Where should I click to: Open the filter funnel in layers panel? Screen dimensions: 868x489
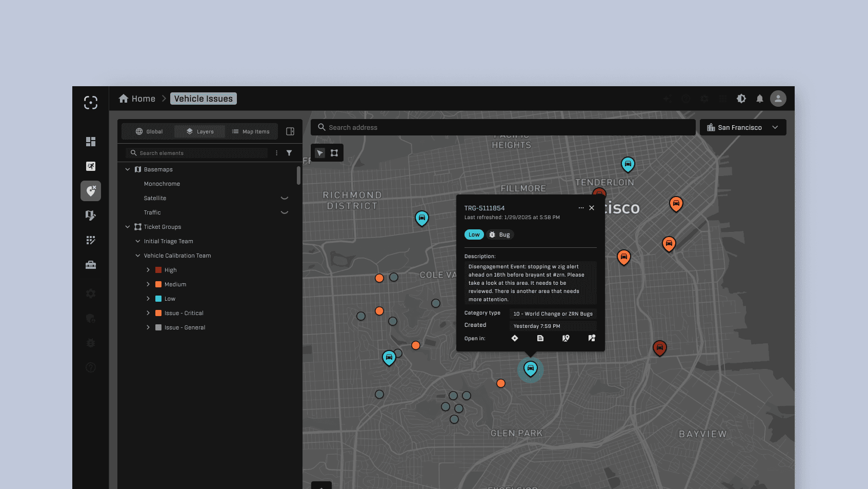(x=289, y=153)
